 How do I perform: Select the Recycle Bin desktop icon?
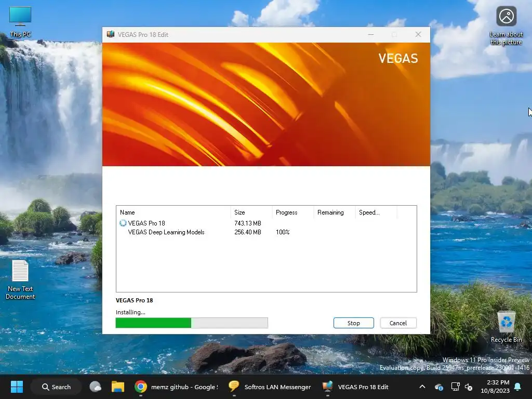click(x=506, y=327)
